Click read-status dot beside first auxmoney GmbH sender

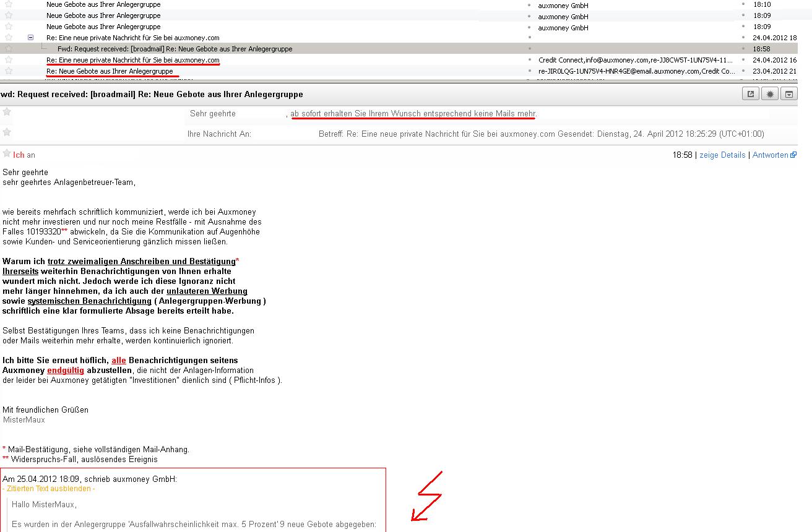point(529,5)
